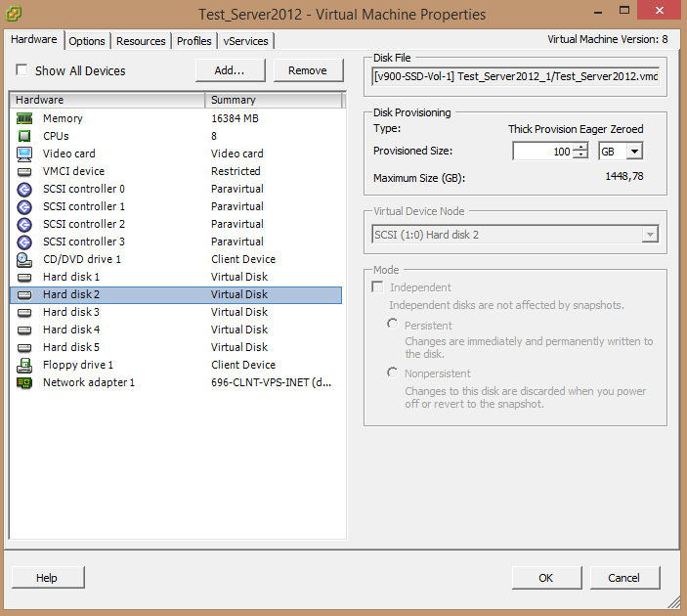
Task: Click the Hard disk 5 drive icon
Action: tap(24, 348)
